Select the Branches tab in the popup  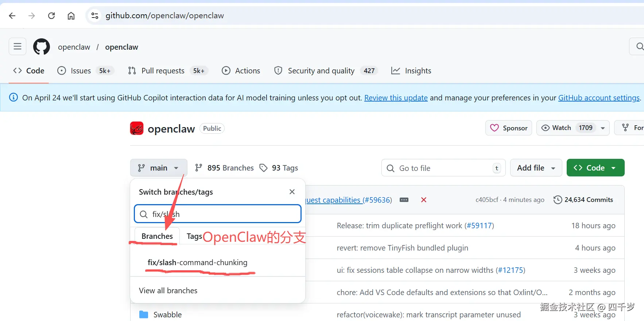[x=157, y=236]
